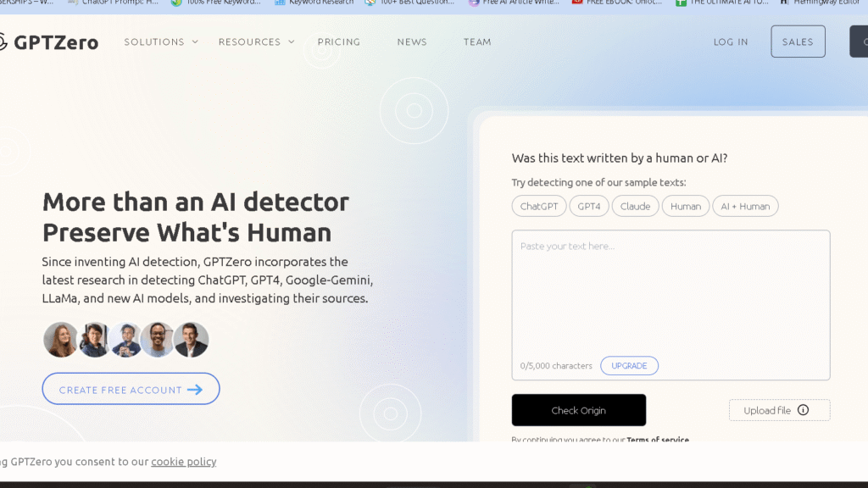Select the GPT4 sample text chip
The height and width of the screenshot is (488, 868).
589,206
